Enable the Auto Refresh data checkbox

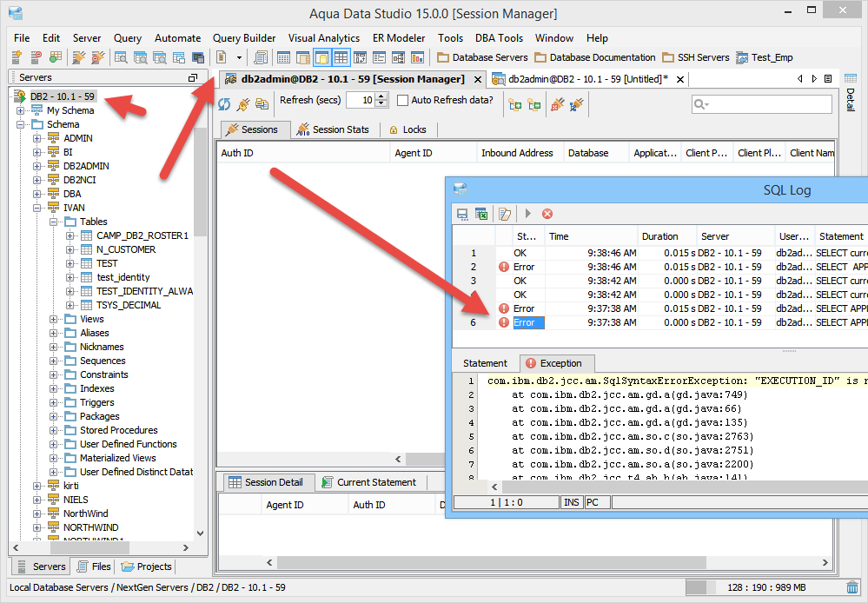402,101
